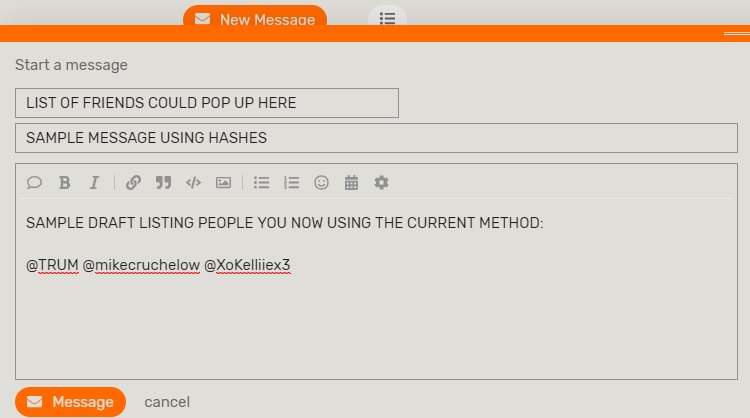Click the orange Message send button
The height and width of the screenshot is (418, 750).
(70, 402)
